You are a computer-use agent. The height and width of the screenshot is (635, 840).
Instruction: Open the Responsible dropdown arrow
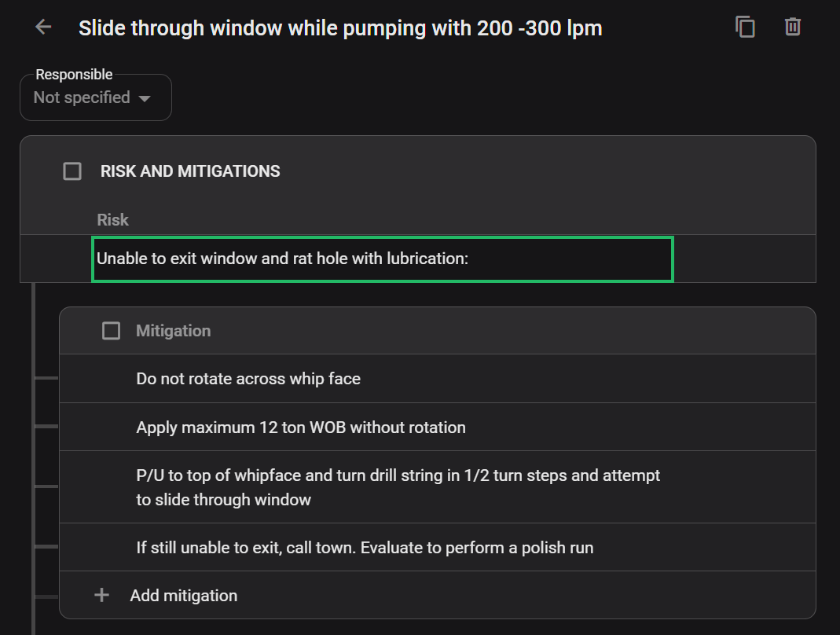coord(144,99)
